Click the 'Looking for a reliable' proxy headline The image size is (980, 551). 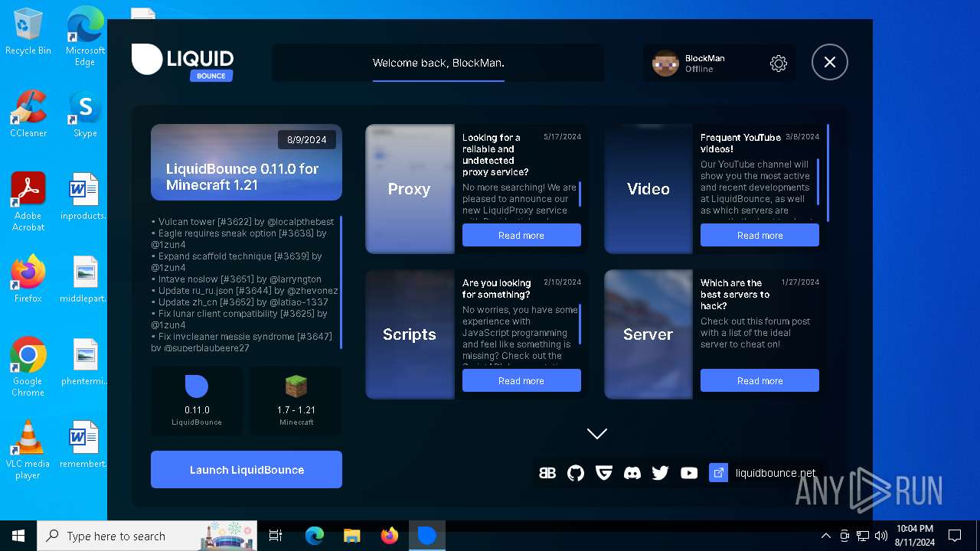point(495,155)
